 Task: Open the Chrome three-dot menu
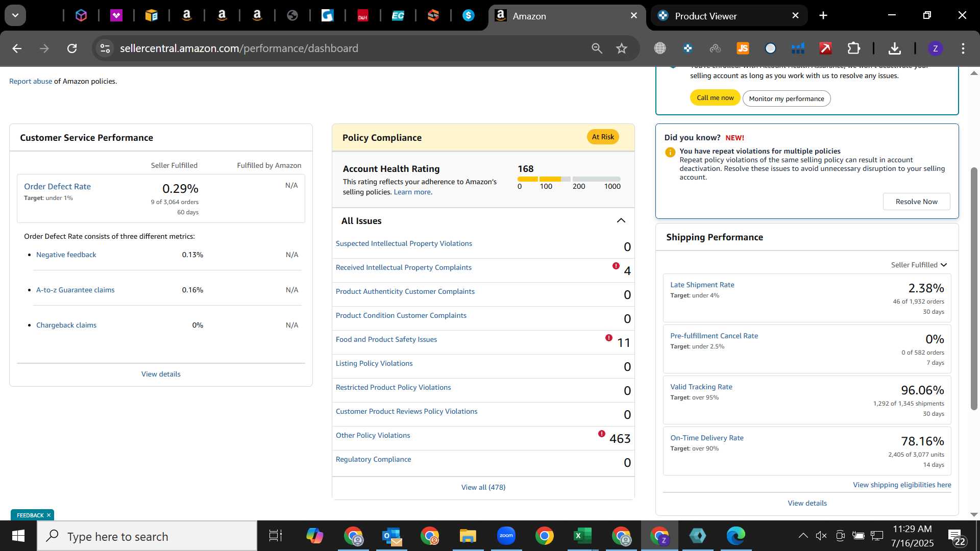[963, 48]
